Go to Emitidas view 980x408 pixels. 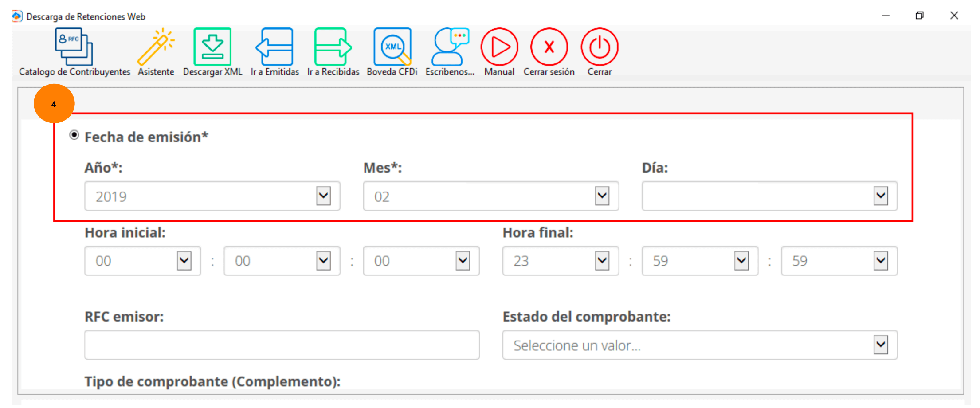coord(274,47)
